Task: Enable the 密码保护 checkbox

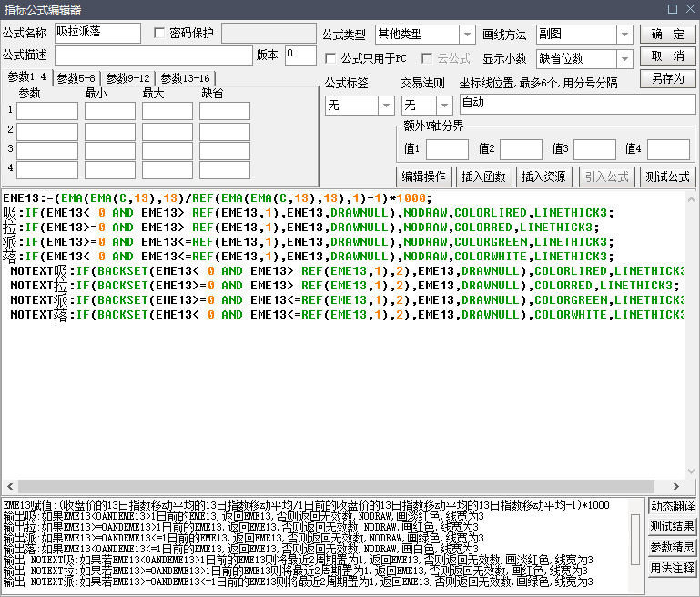Action: click(x=160, y=34)
